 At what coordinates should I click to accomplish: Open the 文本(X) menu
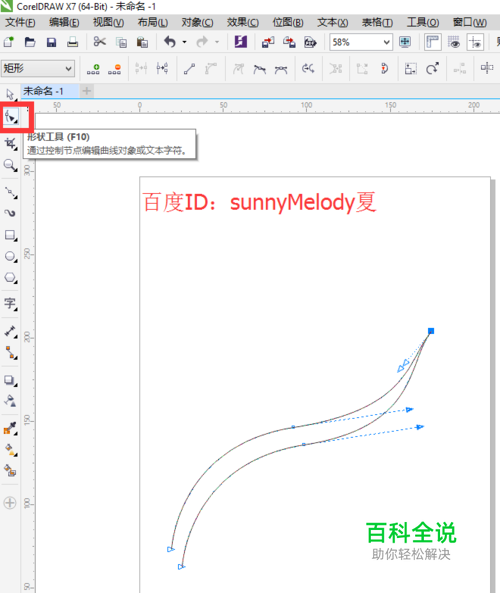click(332, 23)
